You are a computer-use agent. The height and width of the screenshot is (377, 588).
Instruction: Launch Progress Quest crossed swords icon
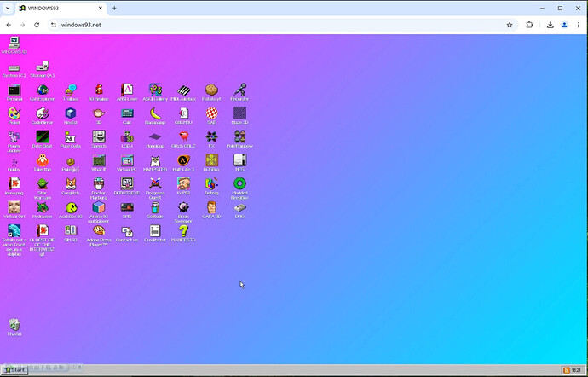tap(155, 184)
